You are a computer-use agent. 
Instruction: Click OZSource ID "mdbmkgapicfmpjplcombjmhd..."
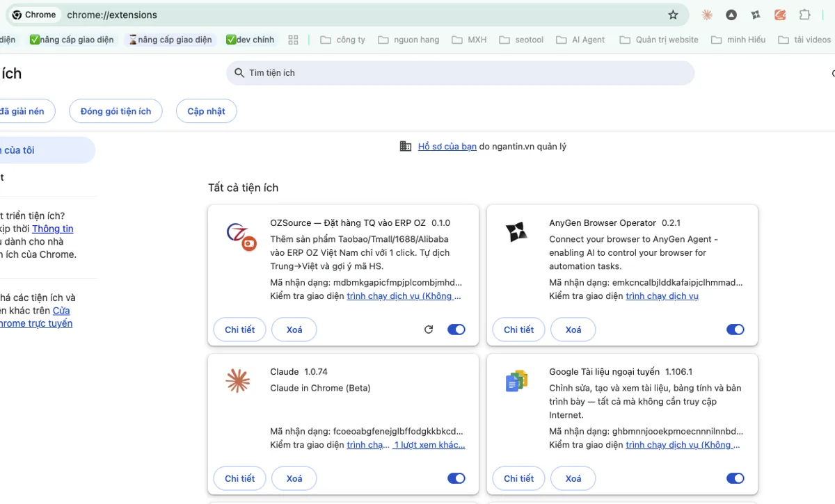[x=397, y=283]
